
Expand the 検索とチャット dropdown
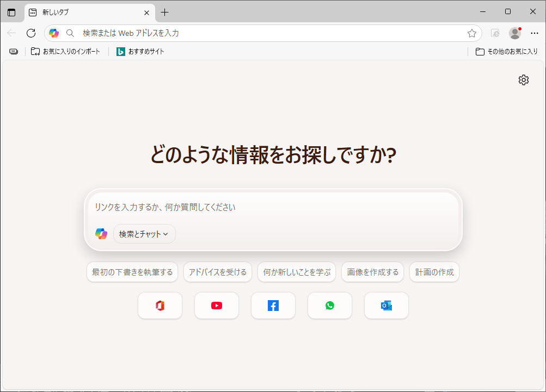(x=144, y=234)
